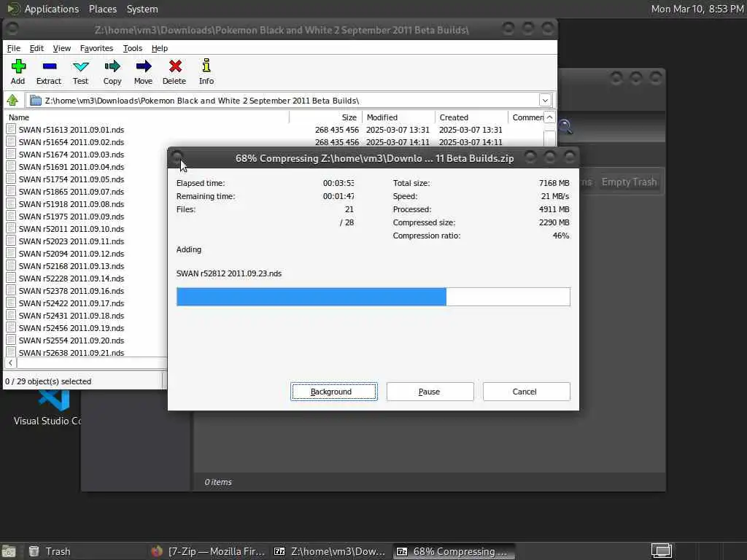747x560 pixels.
Task: Click the '0 / 29 object(s) selected' status text
Action: point(48,381)
